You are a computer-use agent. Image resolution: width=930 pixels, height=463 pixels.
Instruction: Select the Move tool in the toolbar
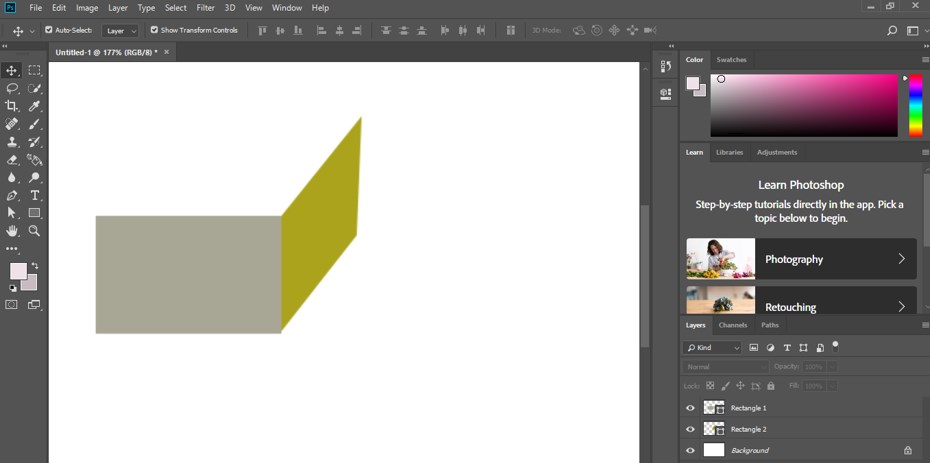click(x=11, y=71)
